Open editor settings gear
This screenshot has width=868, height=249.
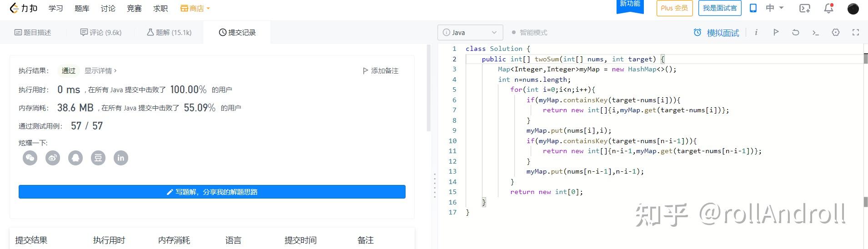point(836,32)
